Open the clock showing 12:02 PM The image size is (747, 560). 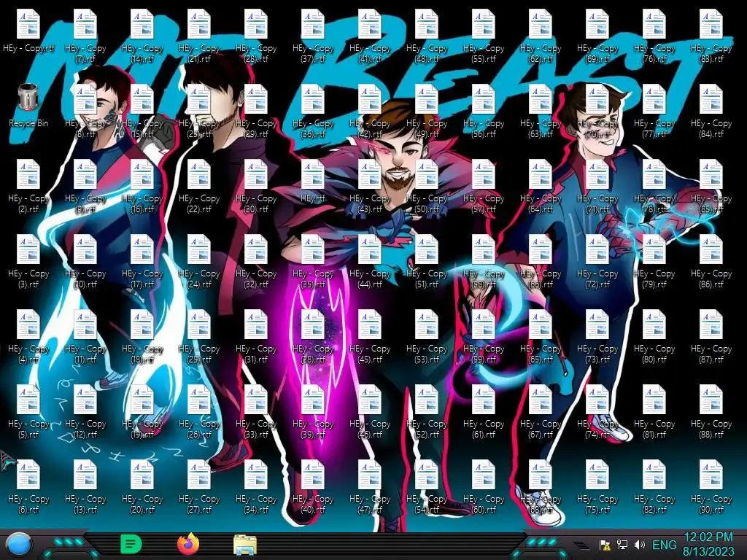pyautogui.click(x=708, y=544)
